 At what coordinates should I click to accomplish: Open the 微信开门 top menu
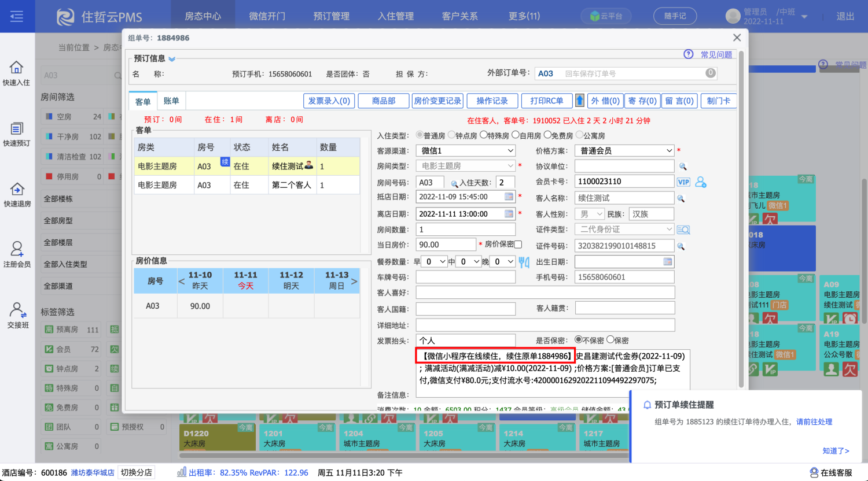267,16
